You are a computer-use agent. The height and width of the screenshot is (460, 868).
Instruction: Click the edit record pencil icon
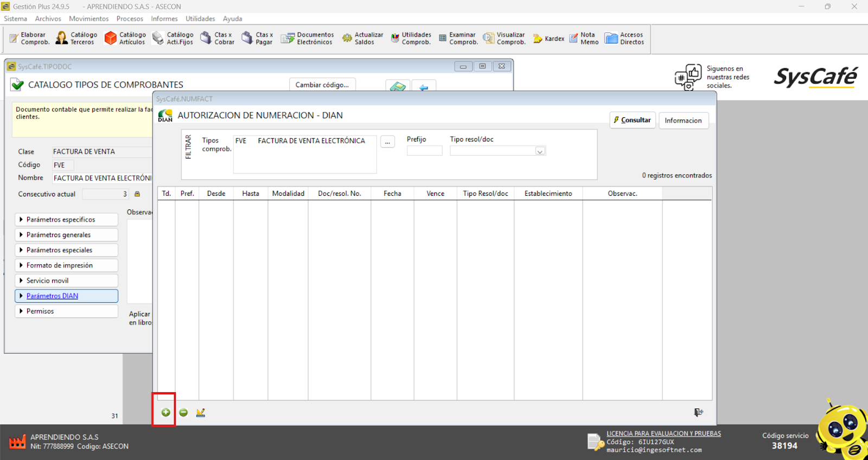(201, 413)
